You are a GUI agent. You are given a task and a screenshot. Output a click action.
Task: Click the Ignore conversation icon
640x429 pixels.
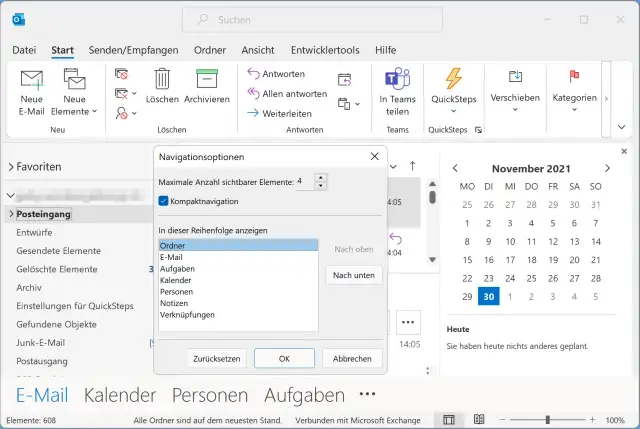click(x=121, y=74)
